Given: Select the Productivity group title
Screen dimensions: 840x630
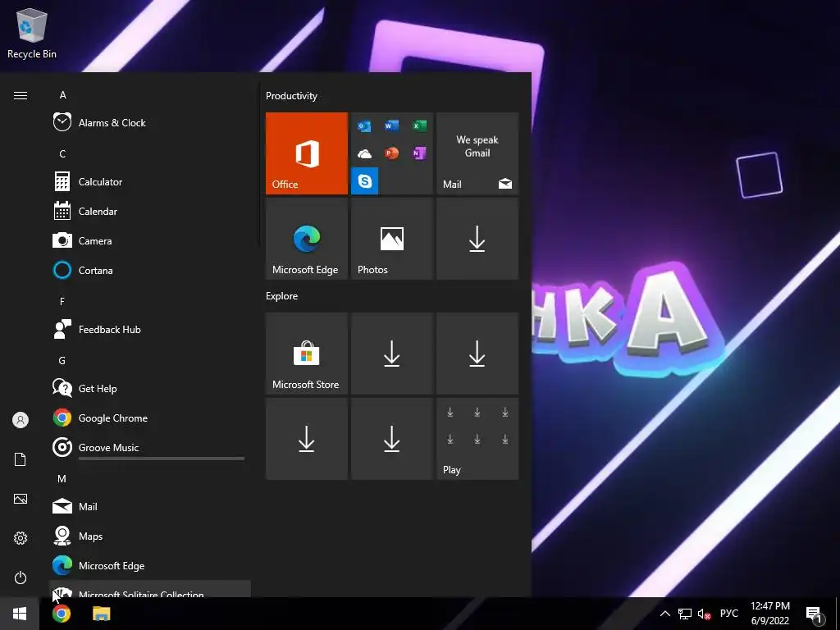Looking at the screenshot, I should (x=291, y=96).
